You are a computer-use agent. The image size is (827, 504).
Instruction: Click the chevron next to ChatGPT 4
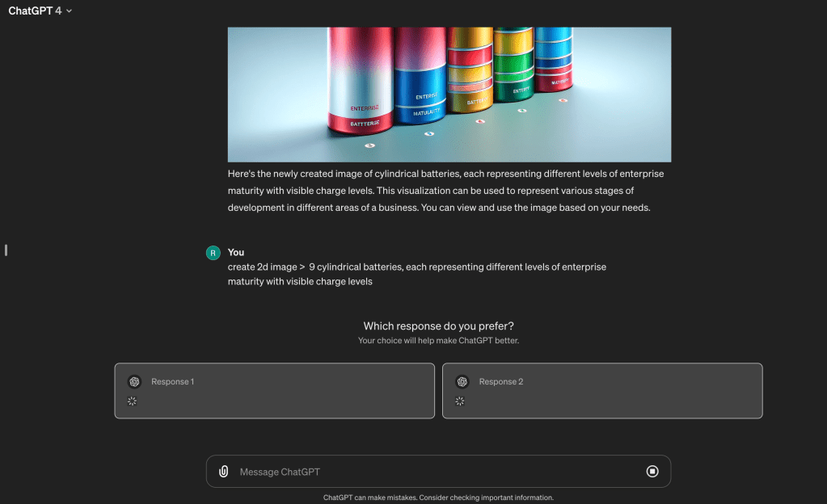[69, 11]
